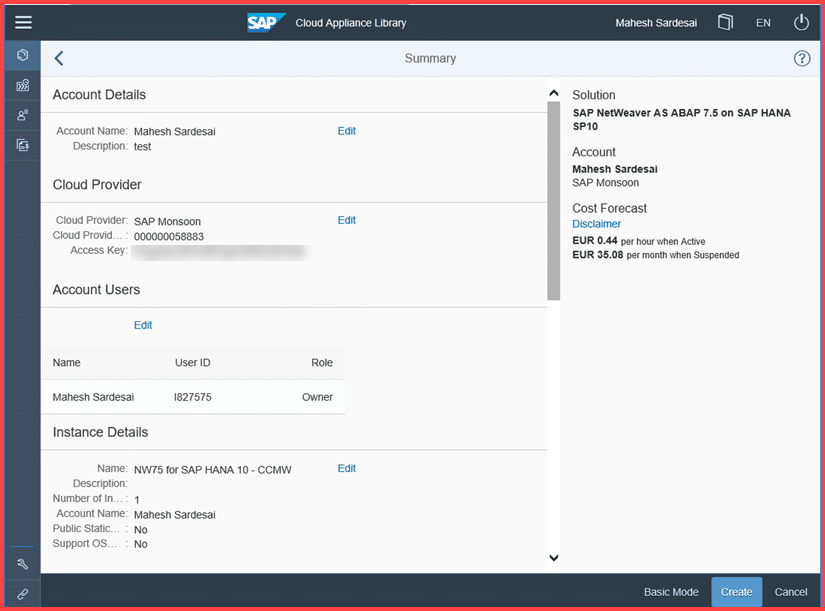Open the wrench tools sidebar icon

(x=23, y=564)
